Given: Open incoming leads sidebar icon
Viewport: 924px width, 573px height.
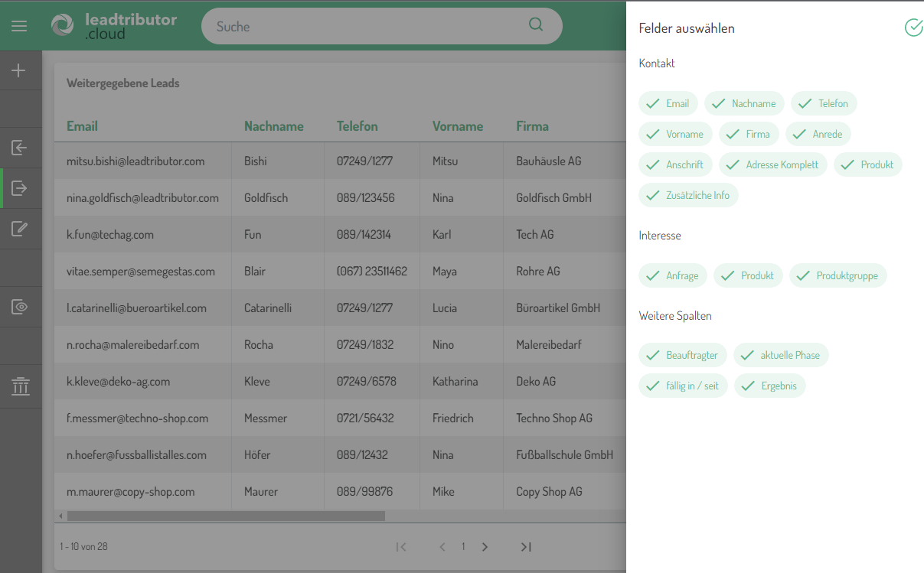Looking at the screenshot, I should coord(20,148).
